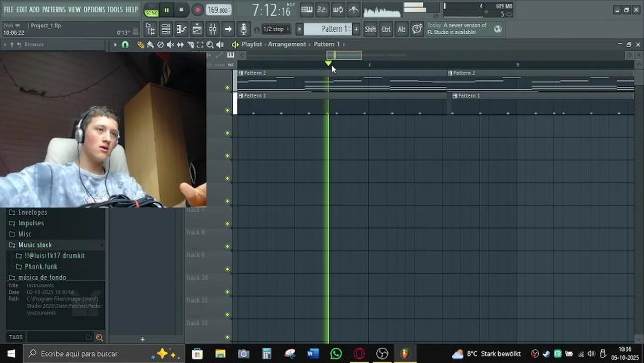
Task: Open the VIEW menu
Action: click(74, 10)
